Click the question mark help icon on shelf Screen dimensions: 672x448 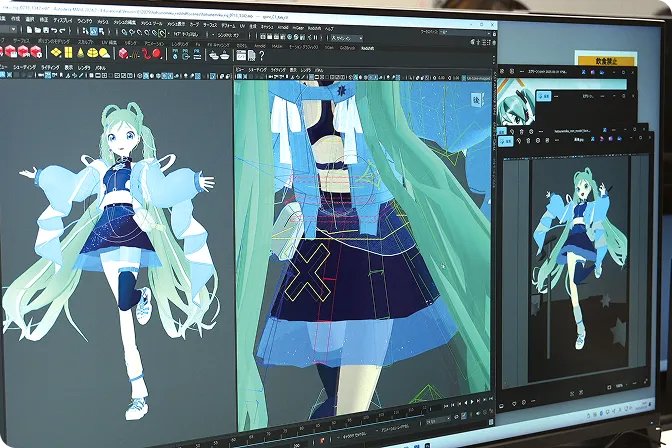[x=261, y=56]
